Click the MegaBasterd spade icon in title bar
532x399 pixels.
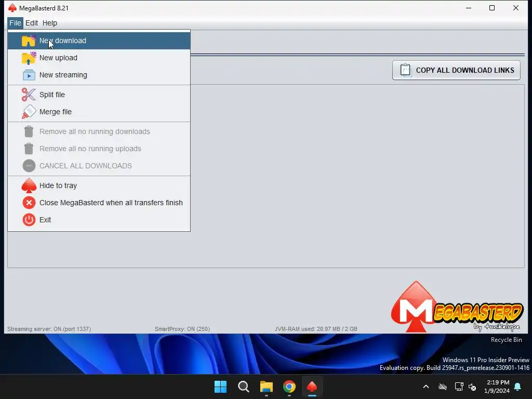tap(12, 8)
